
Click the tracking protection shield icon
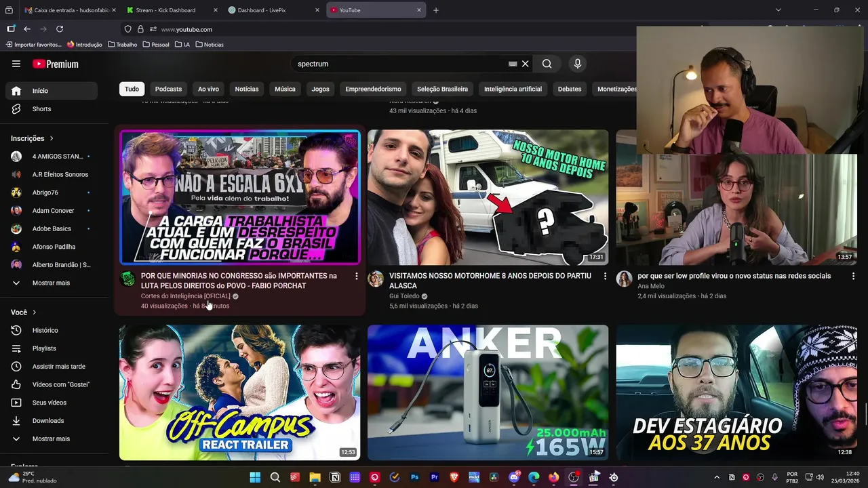pyautogui.click(x=127, y=29)
